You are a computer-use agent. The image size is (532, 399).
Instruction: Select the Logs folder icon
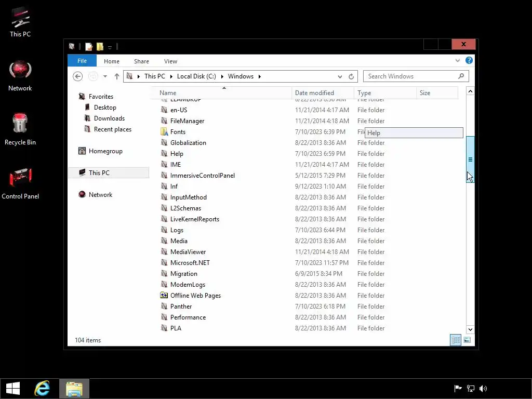click(x=164, y=230)
